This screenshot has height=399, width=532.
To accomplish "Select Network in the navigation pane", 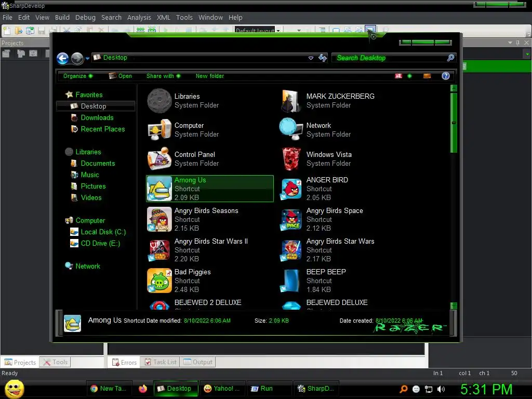I will point(88,267).
